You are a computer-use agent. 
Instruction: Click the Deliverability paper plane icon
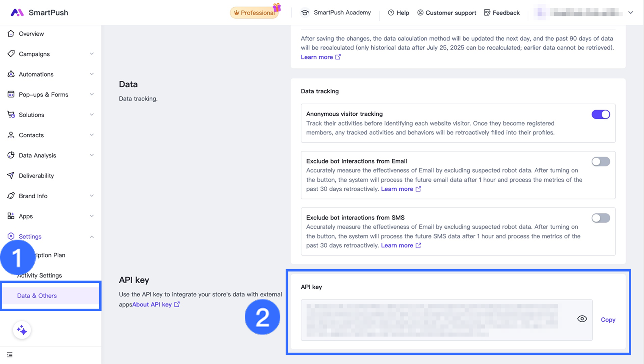(x=11, y=176)
